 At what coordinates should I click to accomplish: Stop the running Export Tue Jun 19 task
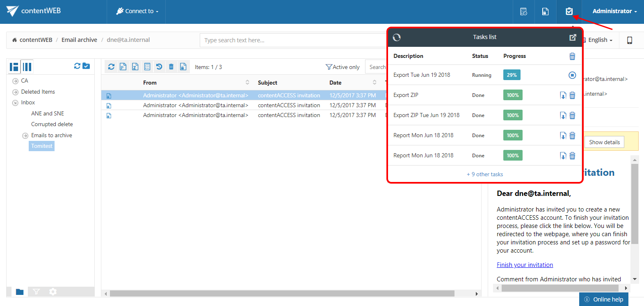click(x=572, y=75)
